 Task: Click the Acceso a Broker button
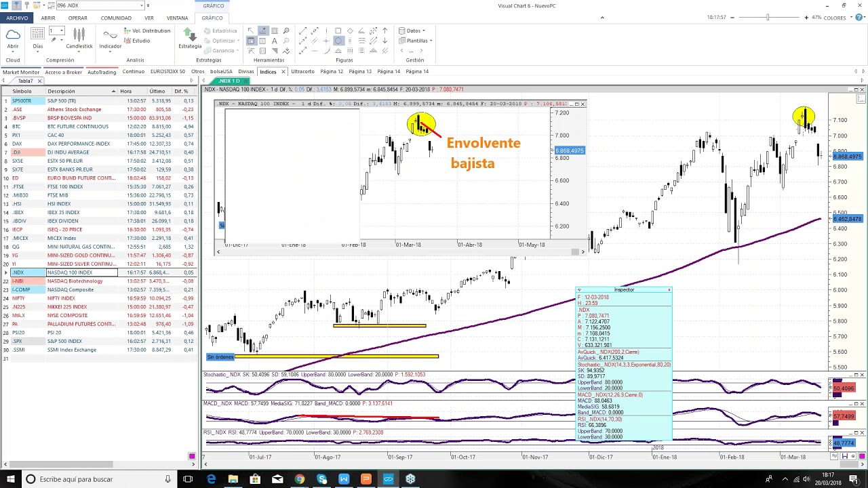[x=64, y=72]
